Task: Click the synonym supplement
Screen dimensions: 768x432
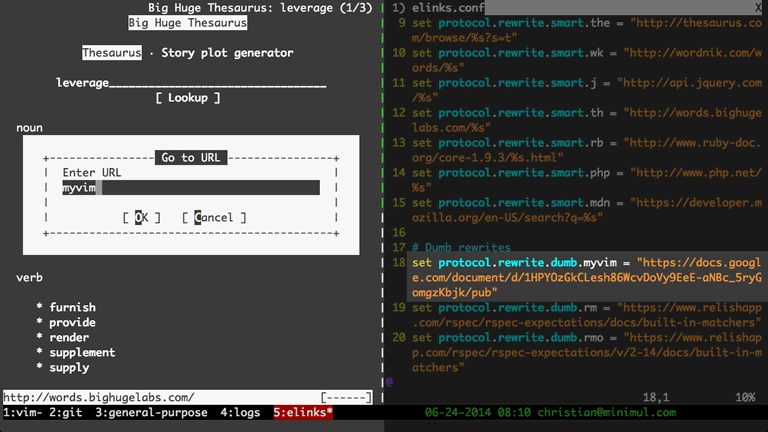Action: pos(82,352)
